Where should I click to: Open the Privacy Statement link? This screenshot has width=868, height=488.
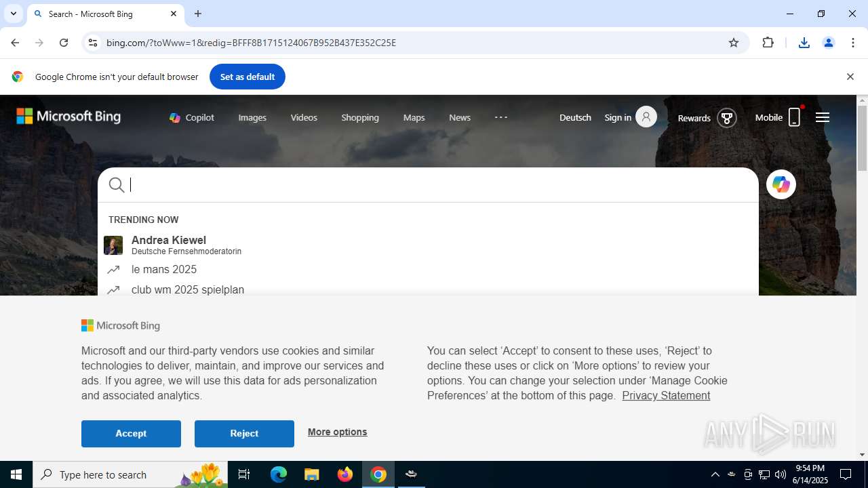point(666,395)
